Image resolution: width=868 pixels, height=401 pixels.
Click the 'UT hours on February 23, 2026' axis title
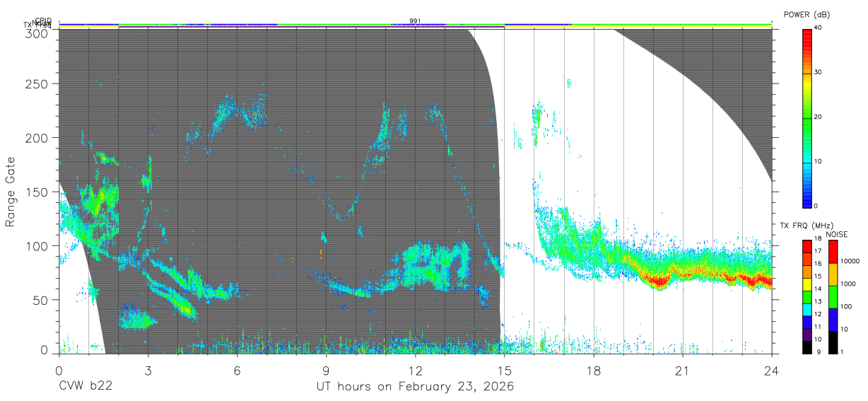point(415,387)
